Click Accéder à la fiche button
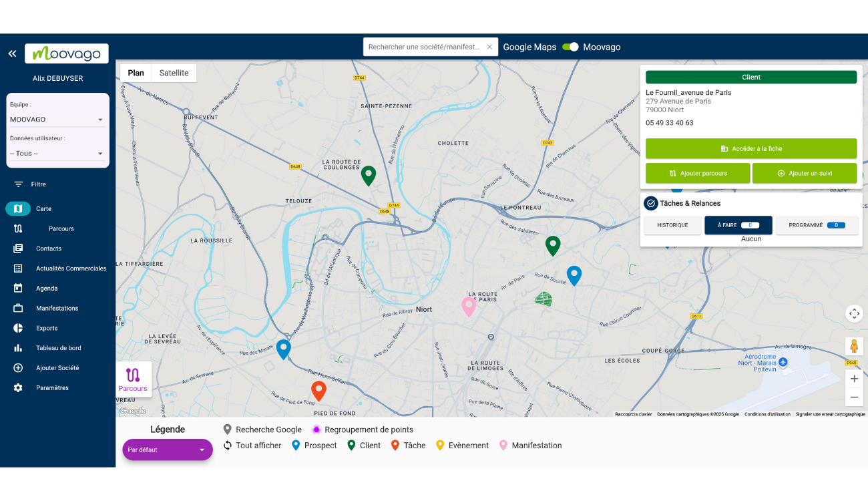 pyautogui.click(x=750, y=148)
